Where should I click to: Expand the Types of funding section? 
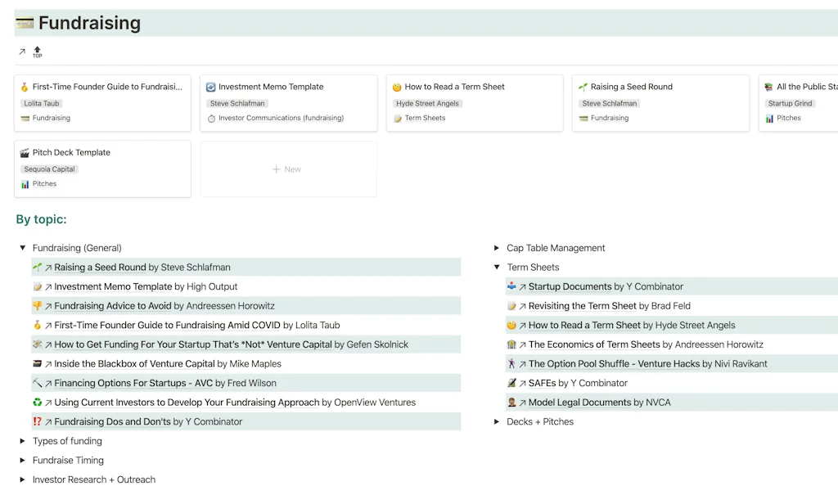pyautogui.click(x=21, y=441)
